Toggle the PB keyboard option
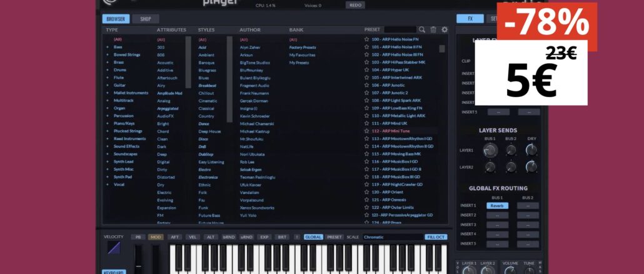The height and width of the screenshot is (274, 644). pyautogui.click(x=138, y=237)
